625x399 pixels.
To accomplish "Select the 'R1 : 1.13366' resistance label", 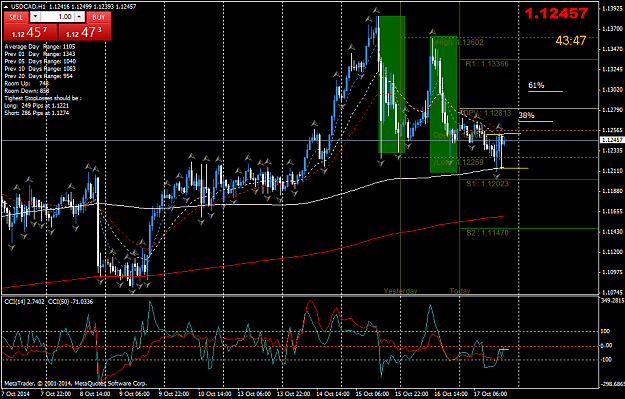I will pos(487,64).
